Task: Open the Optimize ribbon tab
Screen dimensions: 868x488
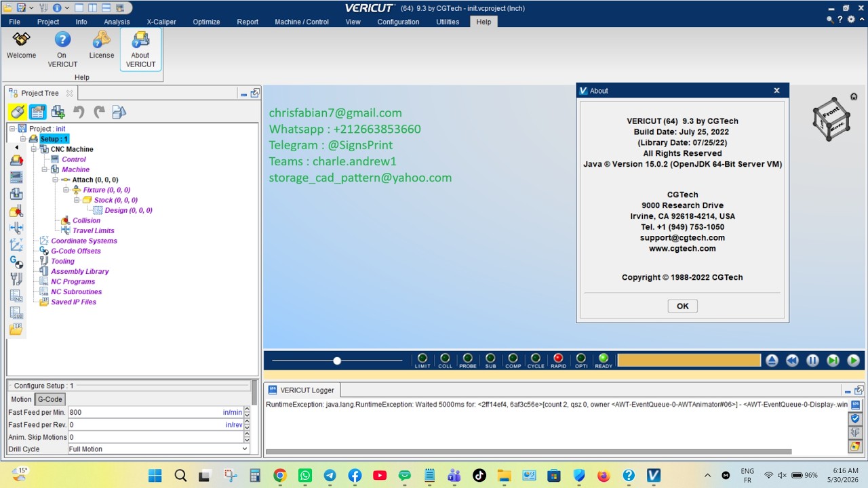Action: [x=206, y=22]
